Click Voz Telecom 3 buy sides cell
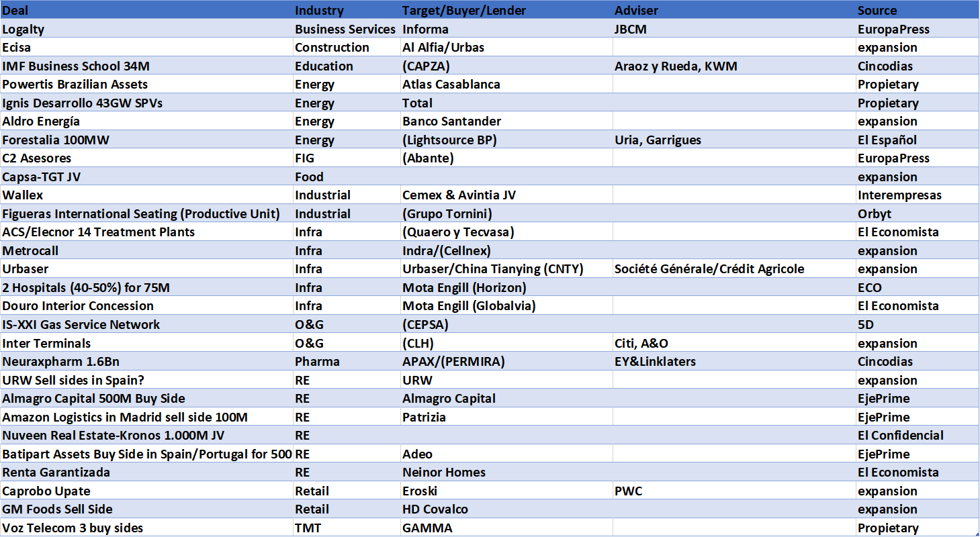This screenshot has height=537, width=980. [x=146, y=528]
